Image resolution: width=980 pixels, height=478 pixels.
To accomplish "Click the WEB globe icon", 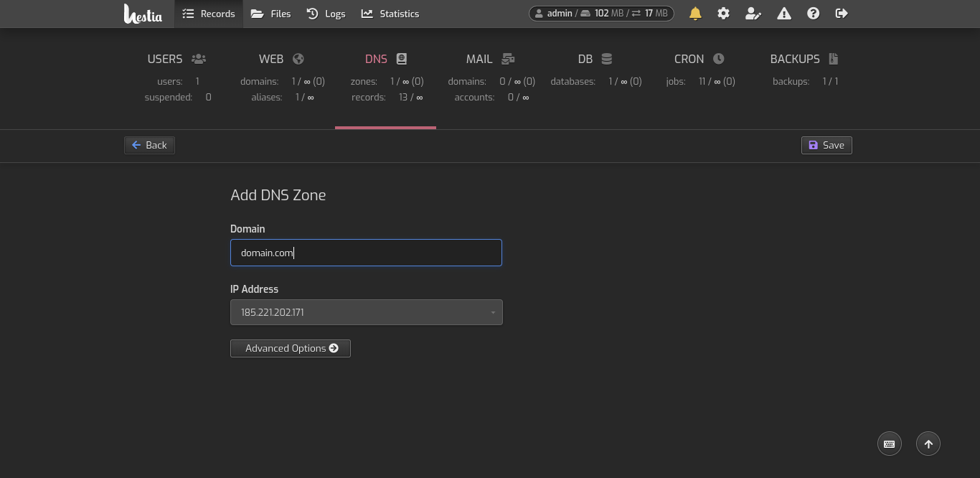I will 298,59.
